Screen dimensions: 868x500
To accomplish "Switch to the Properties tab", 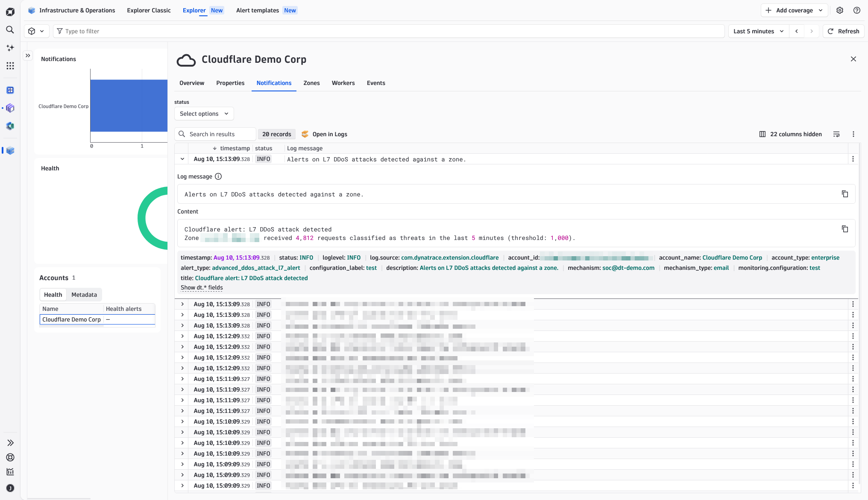I will (x=230, y=83).
